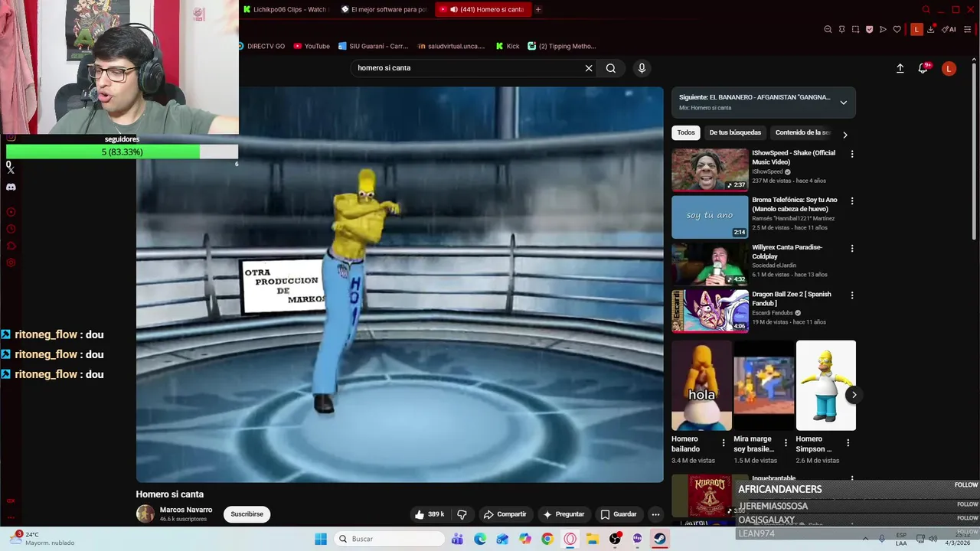
Task: Save the video with Guardar
Action: coord(619,514)
